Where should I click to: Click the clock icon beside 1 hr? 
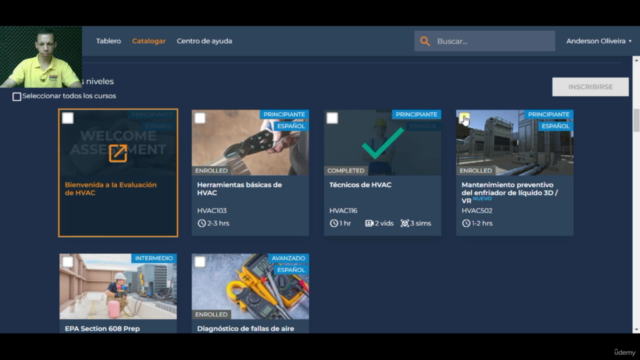click(334, 223)
